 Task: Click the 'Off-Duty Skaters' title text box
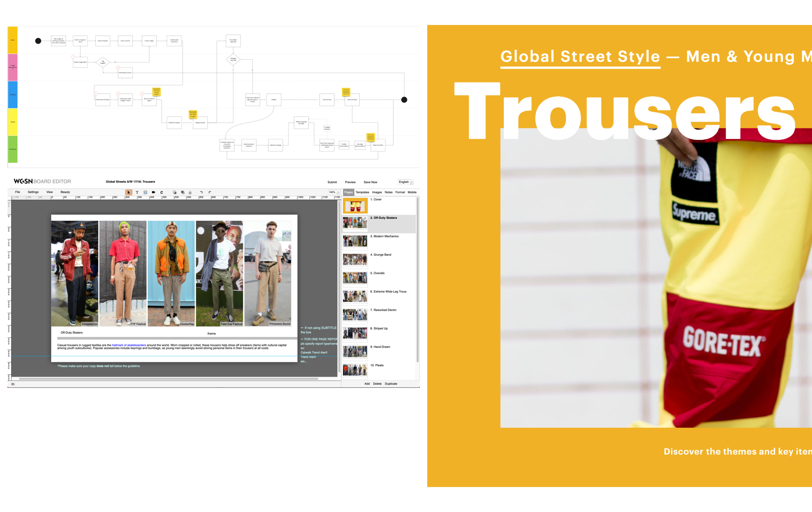(71, 333)
